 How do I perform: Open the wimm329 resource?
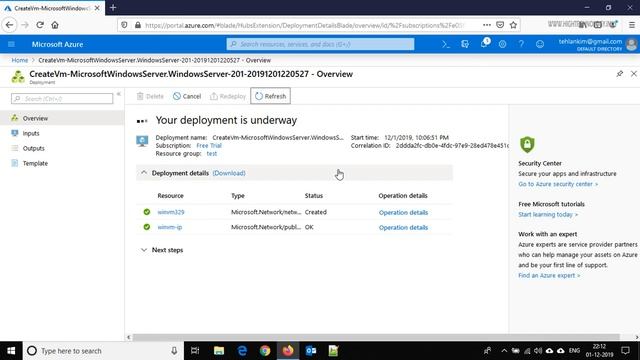171,212
